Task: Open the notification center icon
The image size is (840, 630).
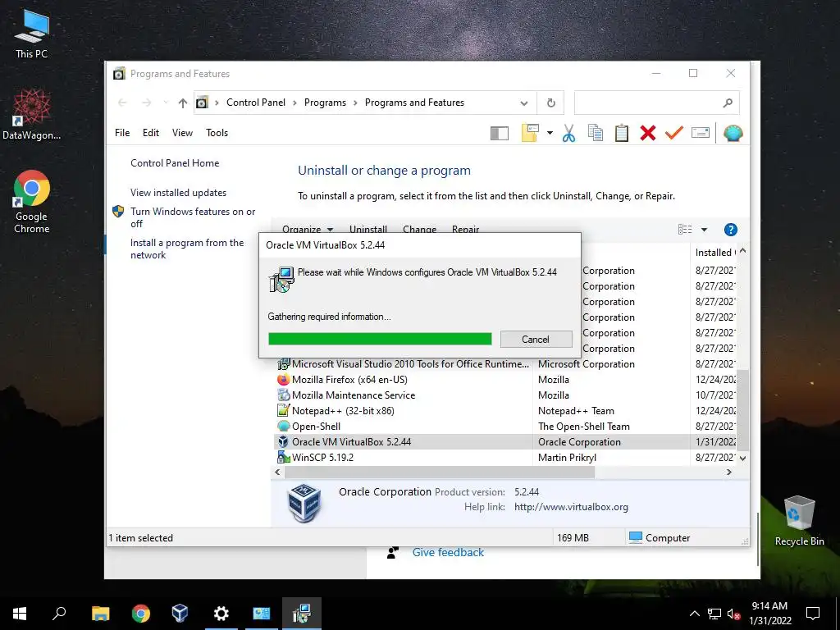Action: click(x=813, y=614)
